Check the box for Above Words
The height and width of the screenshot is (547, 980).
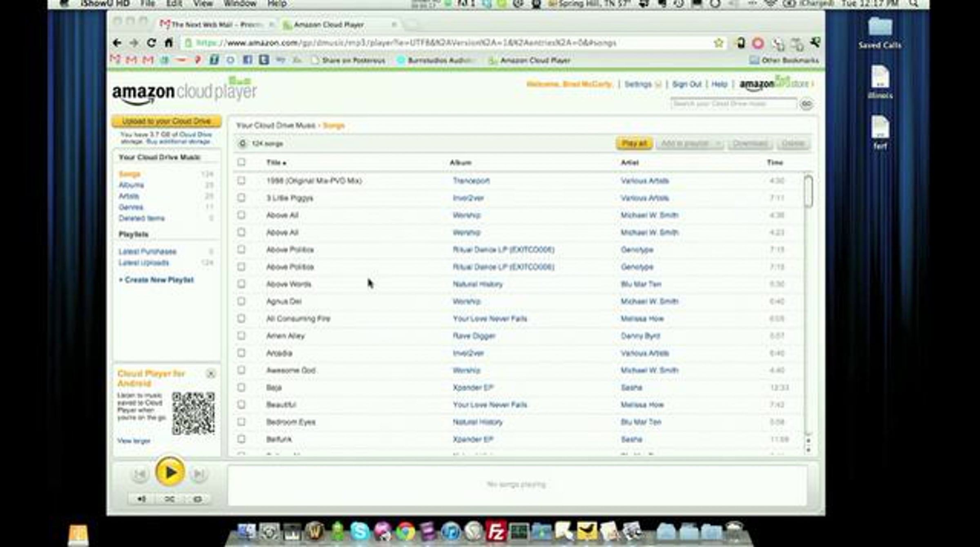(x=241, y=284)
